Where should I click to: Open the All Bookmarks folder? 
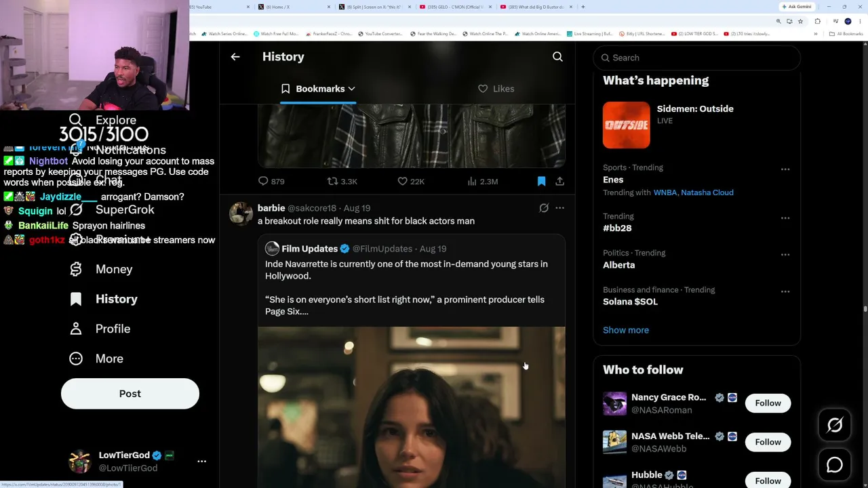coord(845,34)
